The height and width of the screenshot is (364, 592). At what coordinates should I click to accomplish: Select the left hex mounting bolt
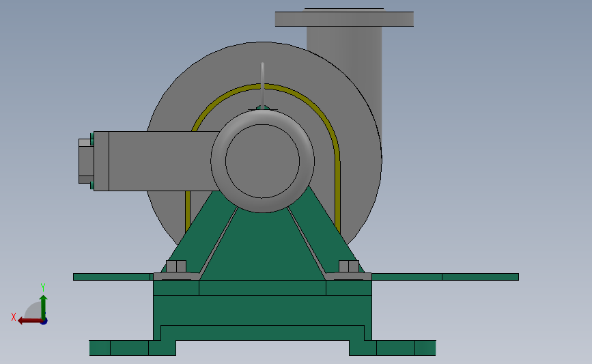[x=176, y=266]
